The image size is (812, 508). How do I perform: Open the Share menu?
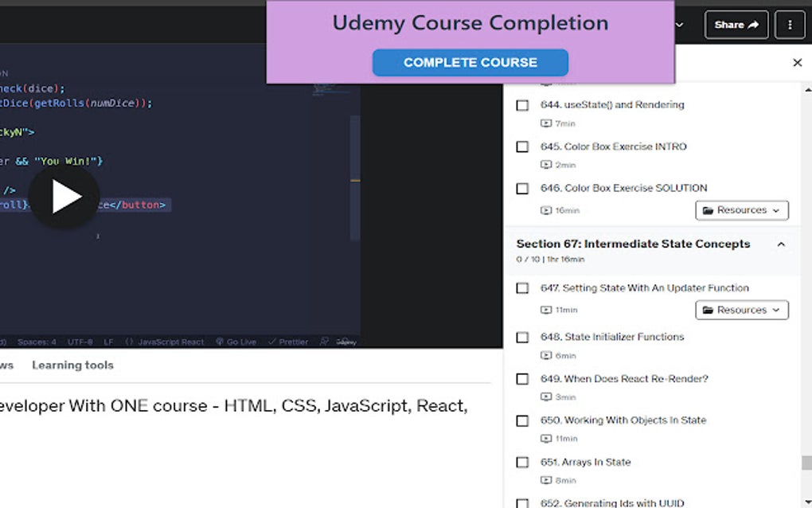736,25
